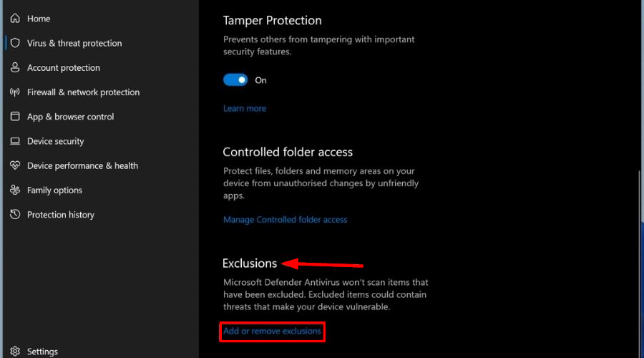Turn off the Tamper Protection toggle
The width and height of the screenshot is (644, 358).
[x=235, y=80]
